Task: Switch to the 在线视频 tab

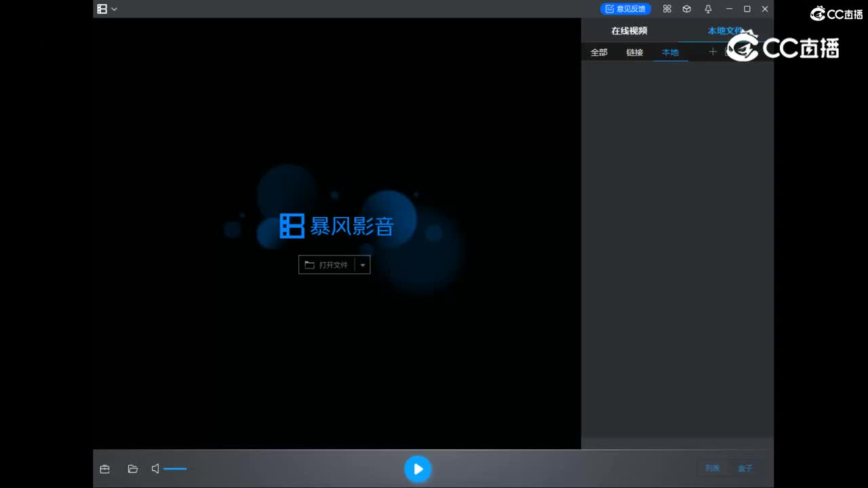Action: point(629,30)
